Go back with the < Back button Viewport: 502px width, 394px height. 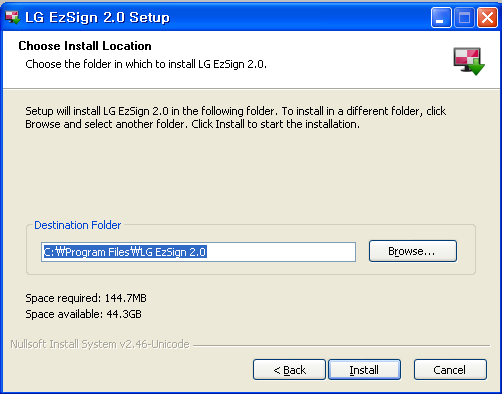(289, 370)
